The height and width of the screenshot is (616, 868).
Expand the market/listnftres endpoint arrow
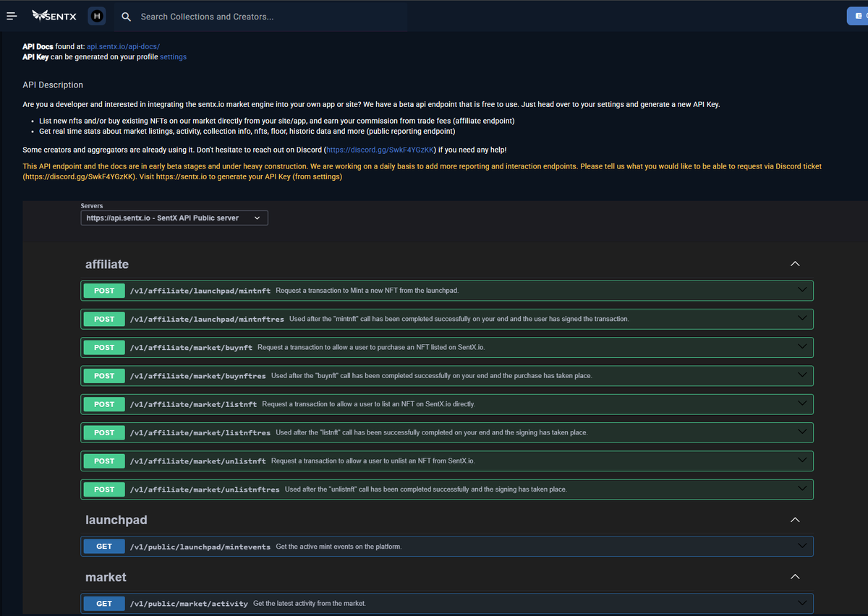coord(801,431)
